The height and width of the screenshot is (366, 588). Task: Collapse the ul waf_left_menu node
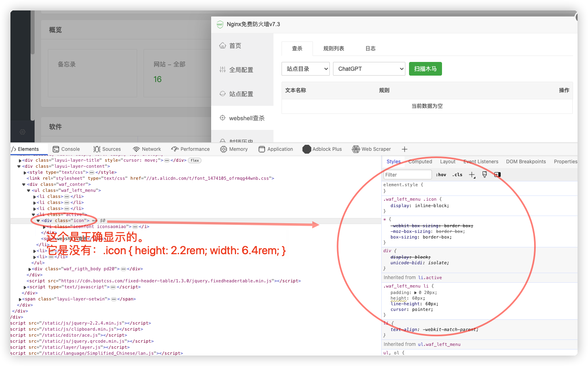(x=29, y=191)
